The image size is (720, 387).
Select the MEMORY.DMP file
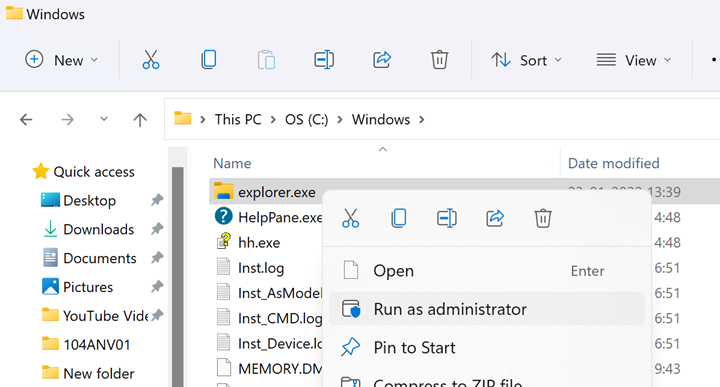coord(280,369)
